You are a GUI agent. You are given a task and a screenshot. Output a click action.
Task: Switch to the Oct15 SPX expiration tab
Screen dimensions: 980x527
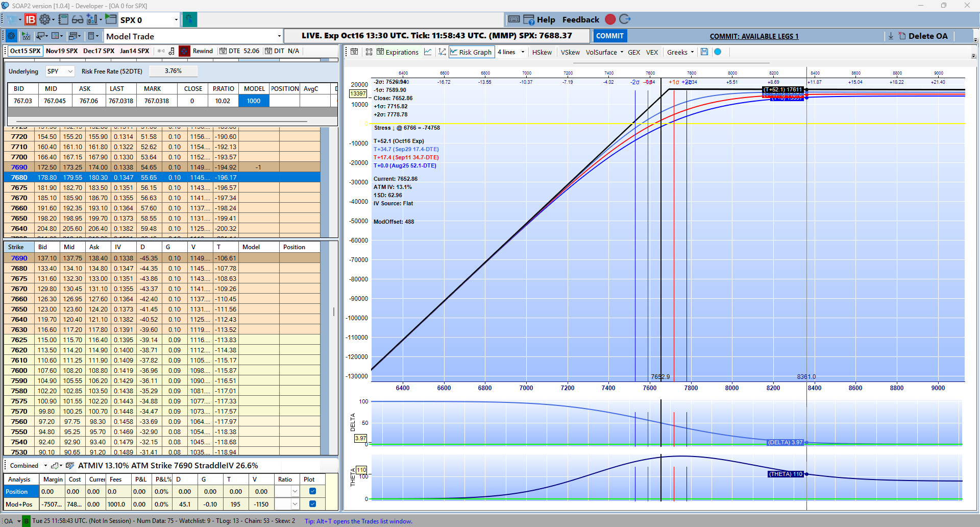(25, 51)
